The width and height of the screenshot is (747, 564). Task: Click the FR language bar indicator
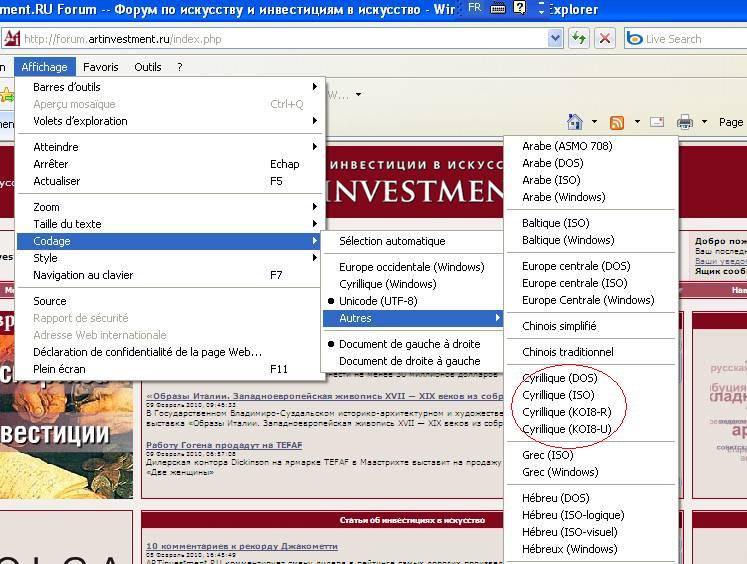pos(474,7)
